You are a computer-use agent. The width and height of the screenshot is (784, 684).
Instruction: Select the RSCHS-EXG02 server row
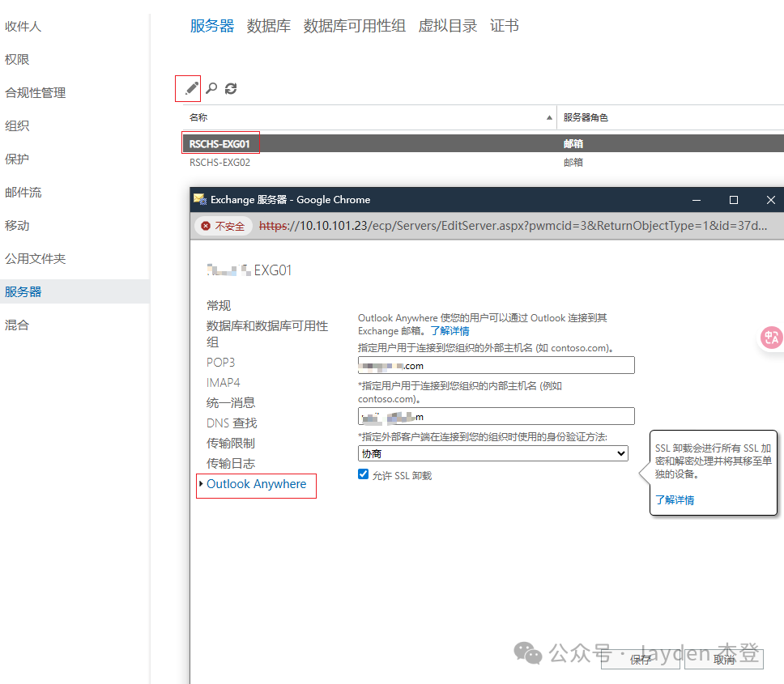click(219, 162)
